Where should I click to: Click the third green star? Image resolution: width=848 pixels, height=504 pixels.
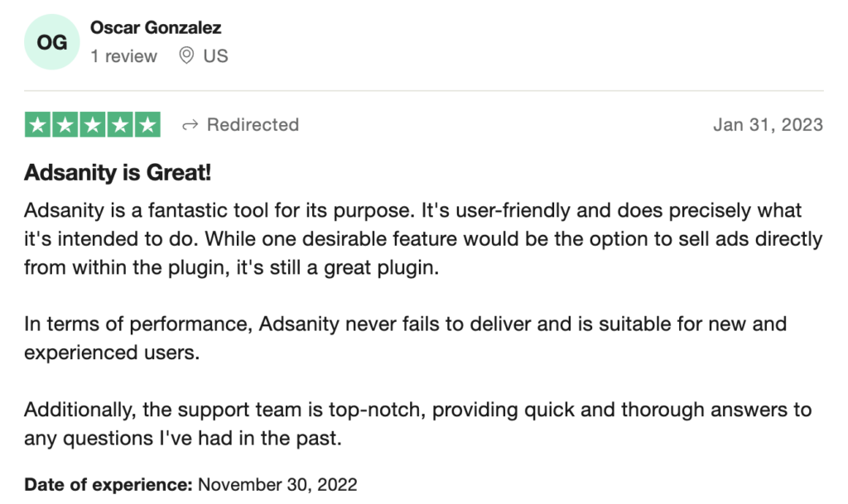[x=93, y=125]
